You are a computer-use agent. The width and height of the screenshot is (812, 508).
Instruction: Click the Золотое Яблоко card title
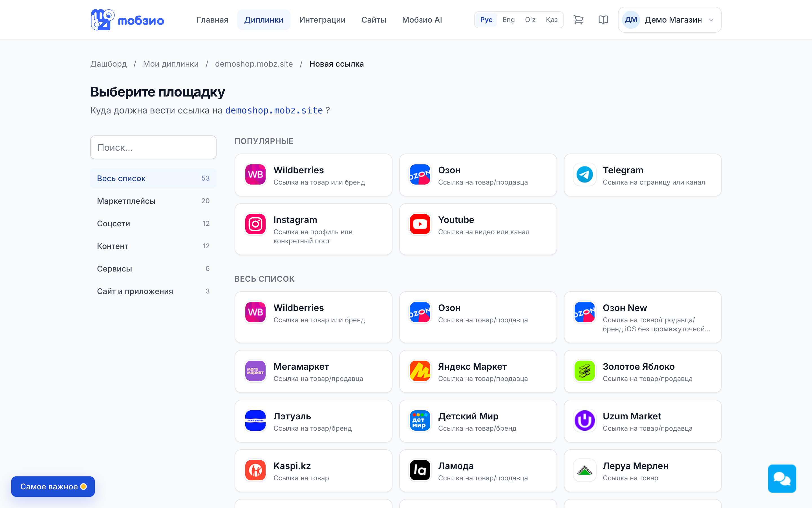tap(639, 367)
